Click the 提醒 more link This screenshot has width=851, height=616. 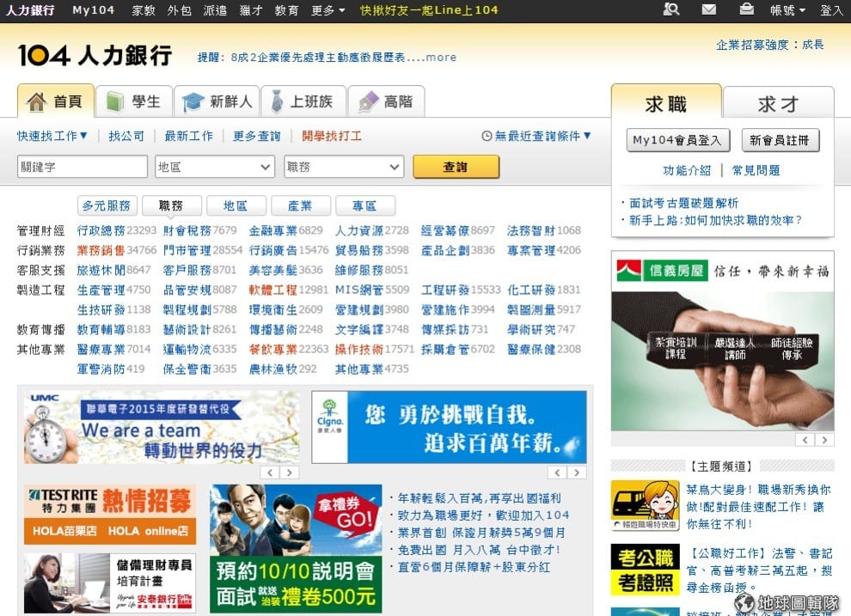(441, 57)
